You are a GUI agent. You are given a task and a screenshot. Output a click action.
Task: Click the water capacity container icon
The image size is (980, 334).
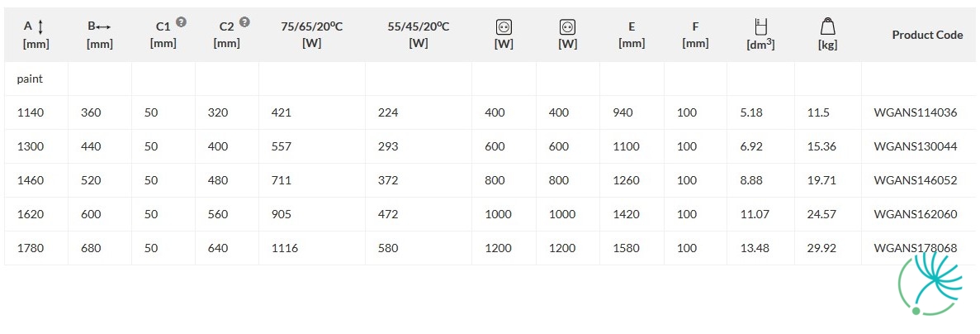point(760,26)
